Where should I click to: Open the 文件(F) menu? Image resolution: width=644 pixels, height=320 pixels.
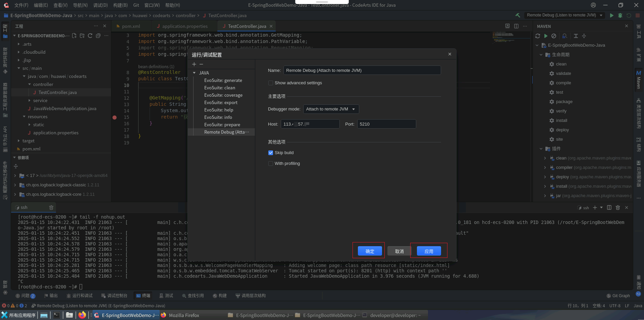(21, 5)
